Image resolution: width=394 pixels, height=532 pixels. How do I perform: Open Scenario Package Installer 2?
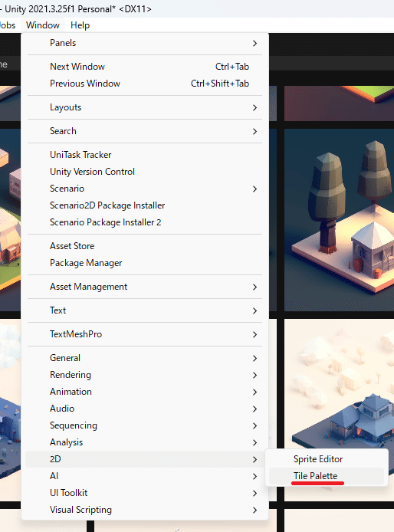(x=145, y=222)
